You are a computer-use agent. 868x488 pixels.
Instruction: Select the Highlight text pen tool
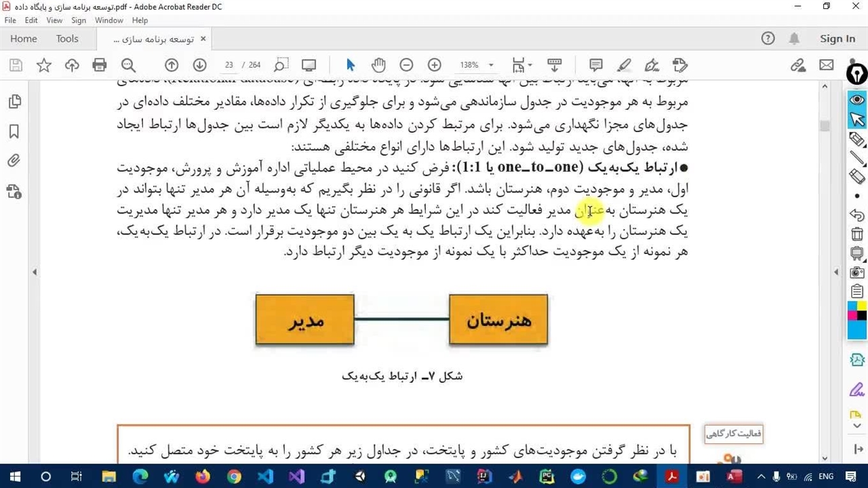click(x=624, y=65)
